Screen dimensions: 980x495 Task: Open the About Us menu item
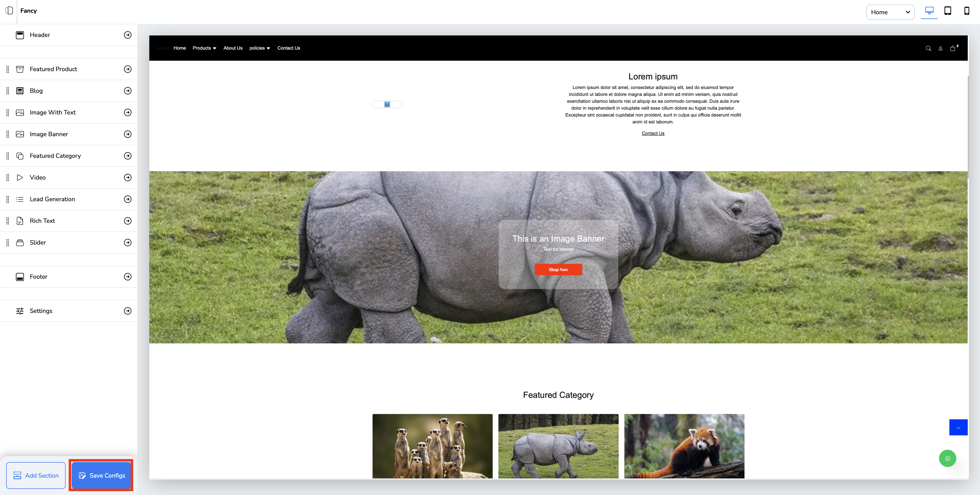click(233, 48)
